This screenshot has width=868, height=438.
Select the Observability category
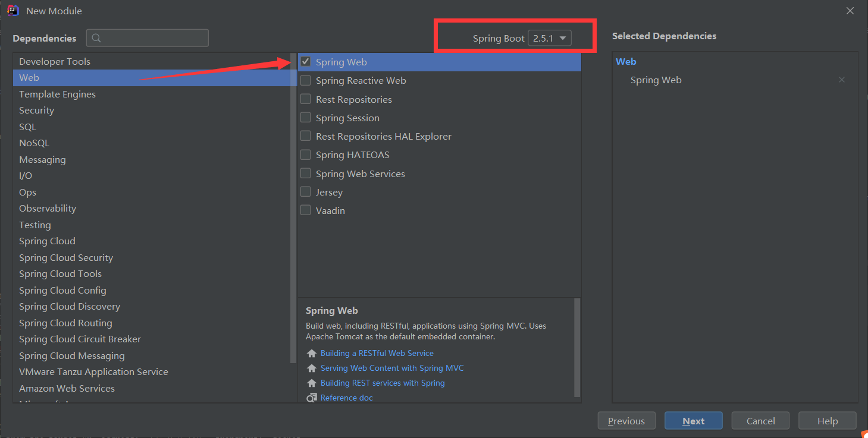(151, 209)
